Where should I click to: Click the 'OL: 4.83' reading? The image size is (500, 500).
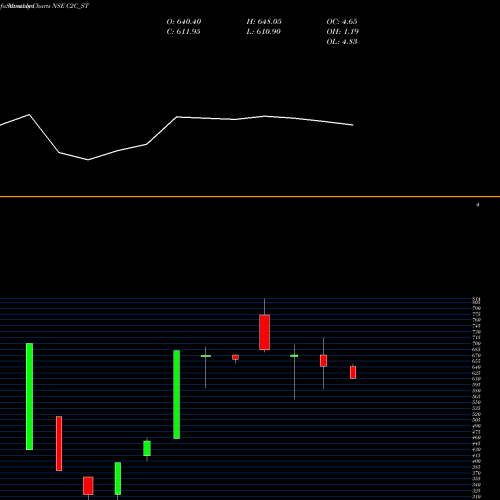coord(342,42)
